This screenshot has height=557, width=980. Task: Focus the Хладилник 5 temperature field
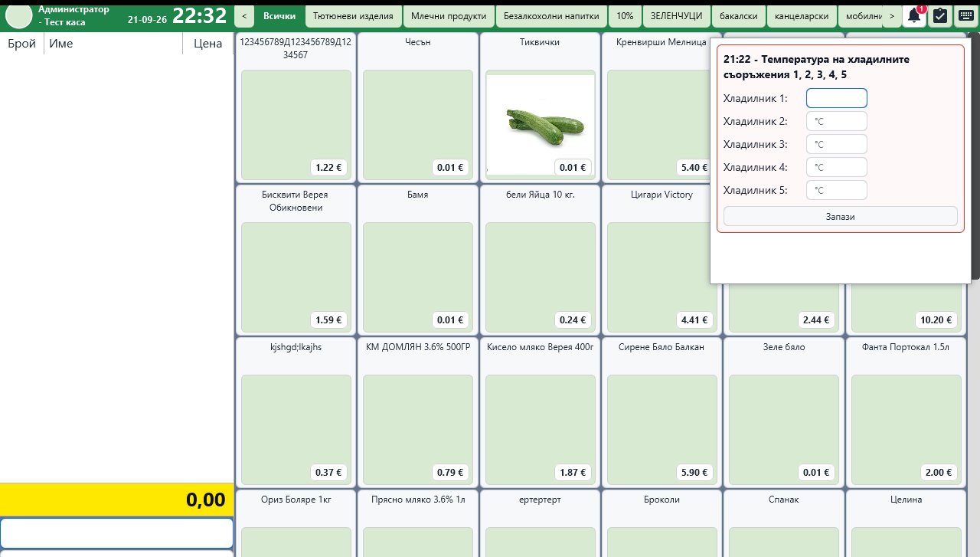click(837, 190)
